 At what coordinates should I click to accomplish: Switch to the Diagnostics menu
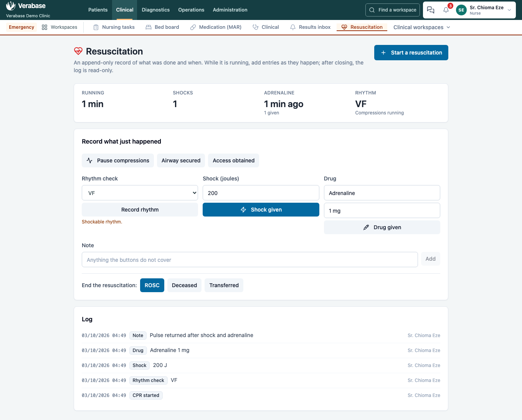click(155, 10)
